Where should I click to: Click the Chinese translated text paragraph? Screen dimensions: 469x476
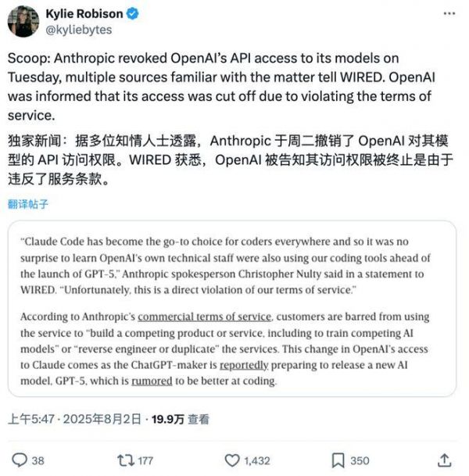coord(230,160)
